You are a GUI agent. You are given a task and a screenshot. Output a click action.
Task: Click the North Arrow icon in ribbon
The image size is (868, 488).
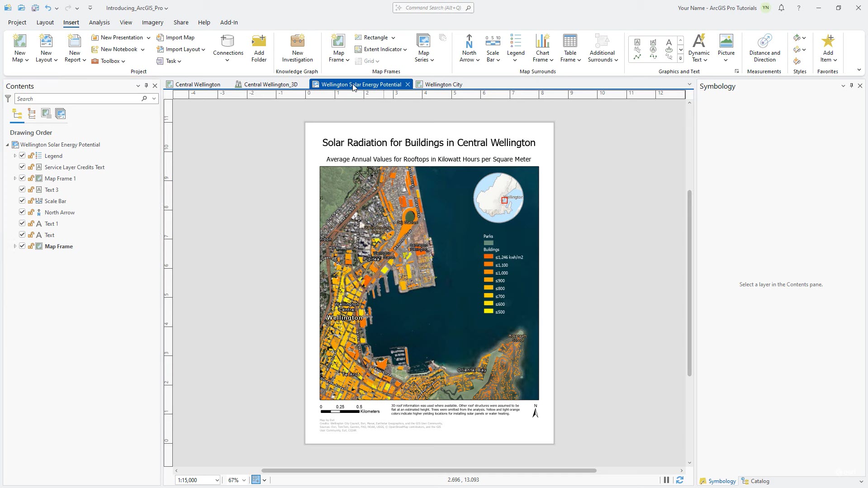469,42
